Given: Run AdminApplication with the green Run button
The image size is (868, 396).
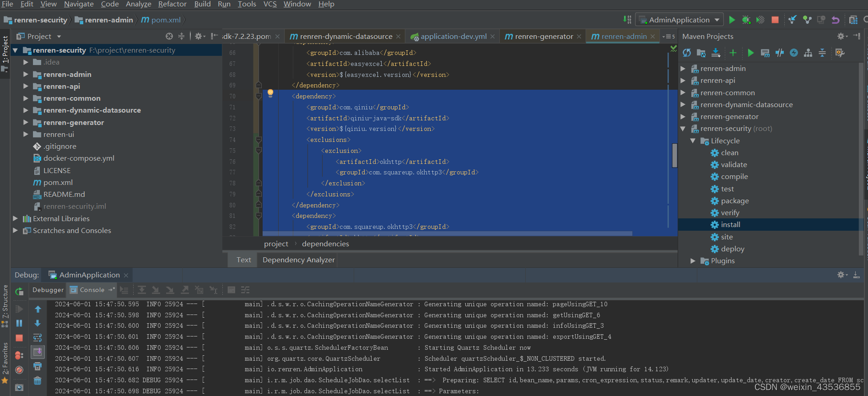Looking at the screenshot, I should pos(732,20).
